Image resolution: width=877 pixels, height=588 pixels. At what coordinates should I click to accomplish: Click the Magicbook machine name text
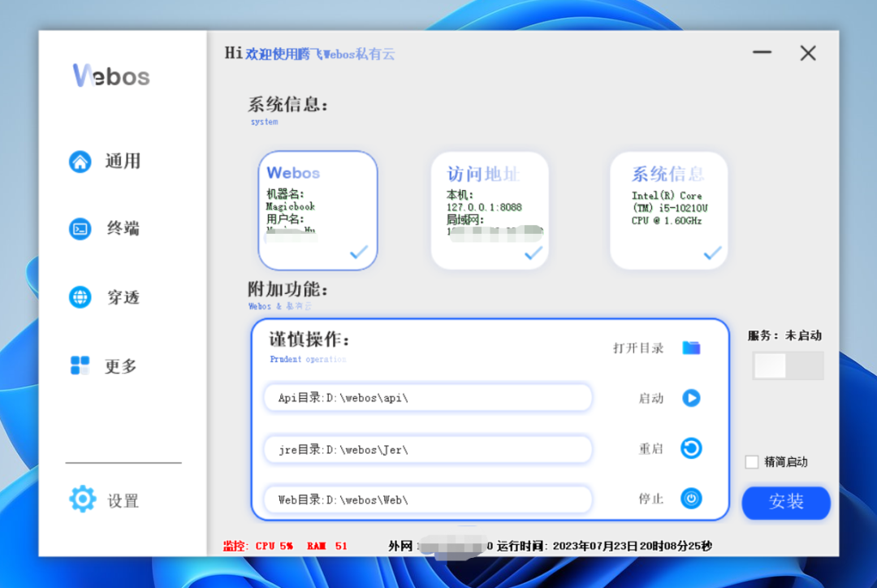[x=290, y=206]
